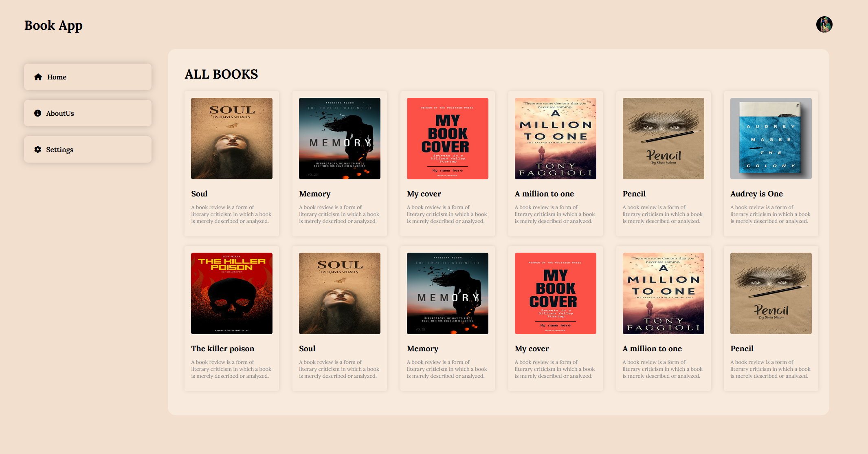
Task: Click first-row Memory cover thumbnail
Action: tap(340, 139)
